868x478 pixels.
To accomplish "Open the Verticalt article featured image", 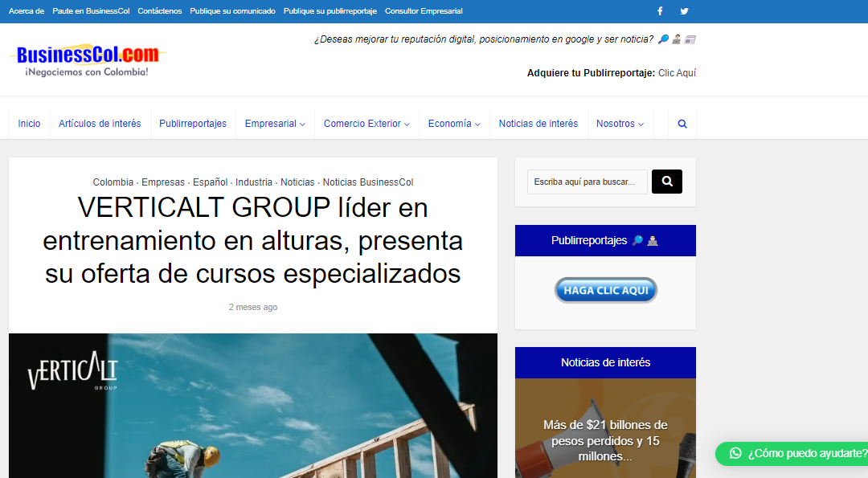I will [x=253, y=406].
